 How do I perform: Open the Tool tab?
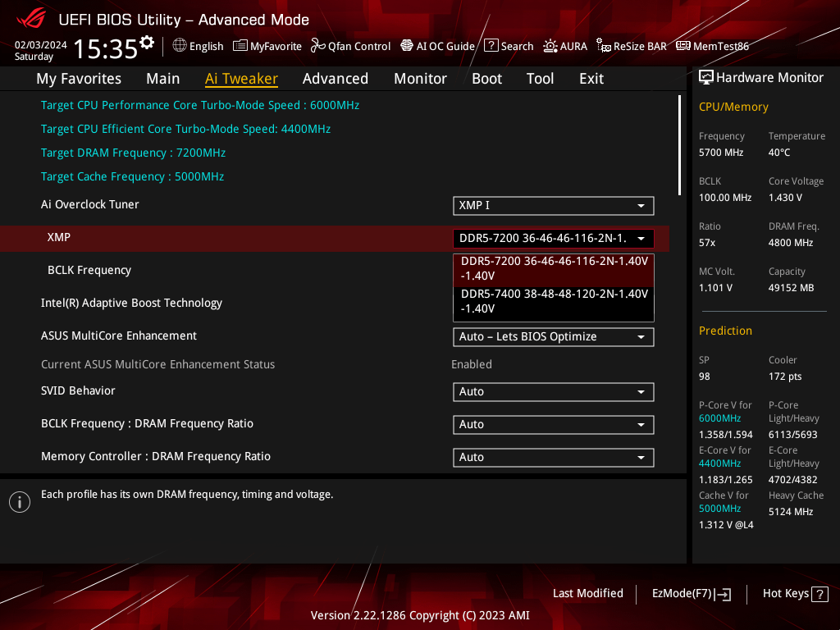click(x=540, y=79)
